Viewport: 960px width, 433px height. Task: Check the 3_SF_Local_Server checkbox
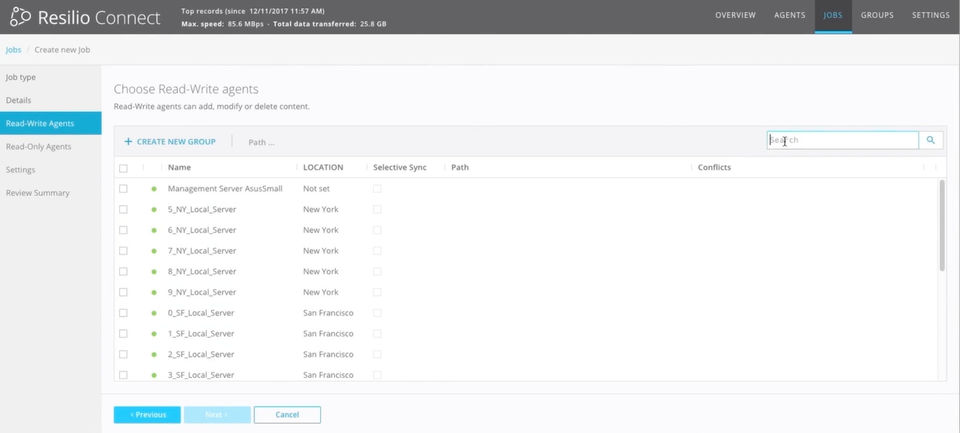123,375
